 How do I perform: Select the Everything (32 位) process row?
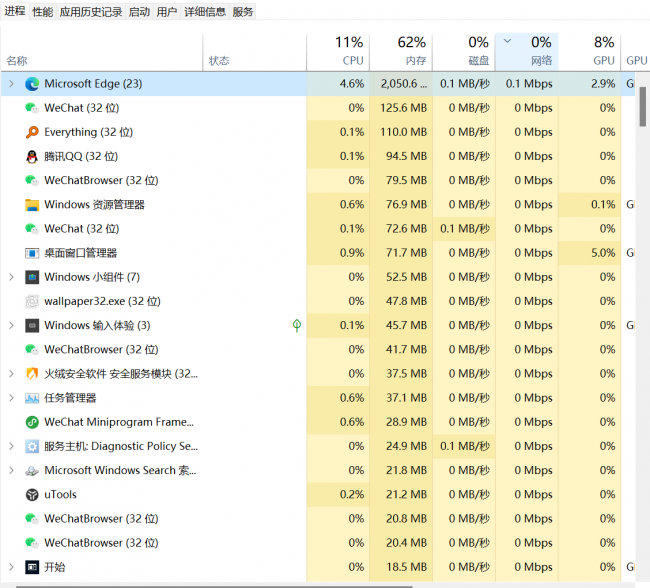tap(318, 132)
